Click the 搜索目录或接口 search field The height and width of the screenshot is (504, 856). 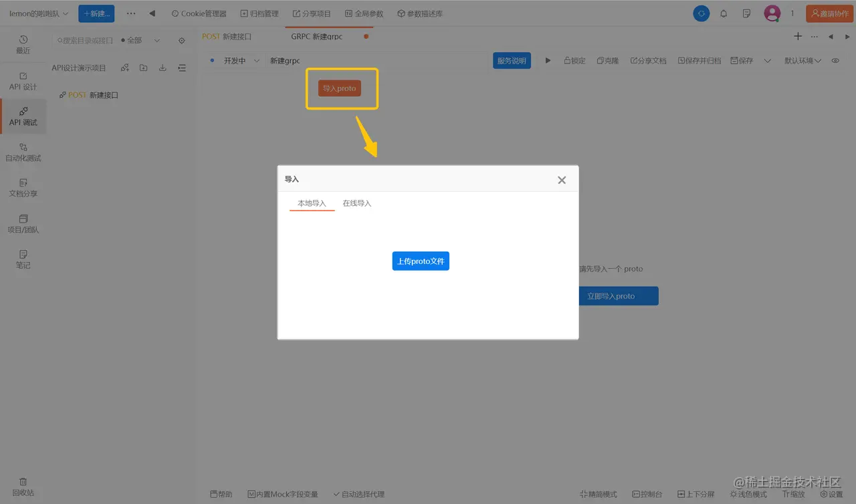click(86, 40)
